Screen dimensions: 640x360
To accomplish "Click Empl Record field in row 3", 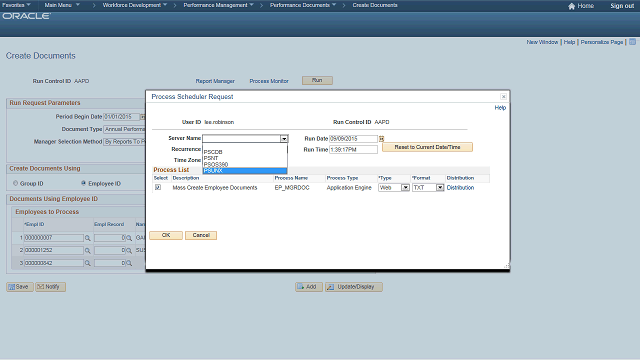I will pyautogui.click(x=110, y=263).
